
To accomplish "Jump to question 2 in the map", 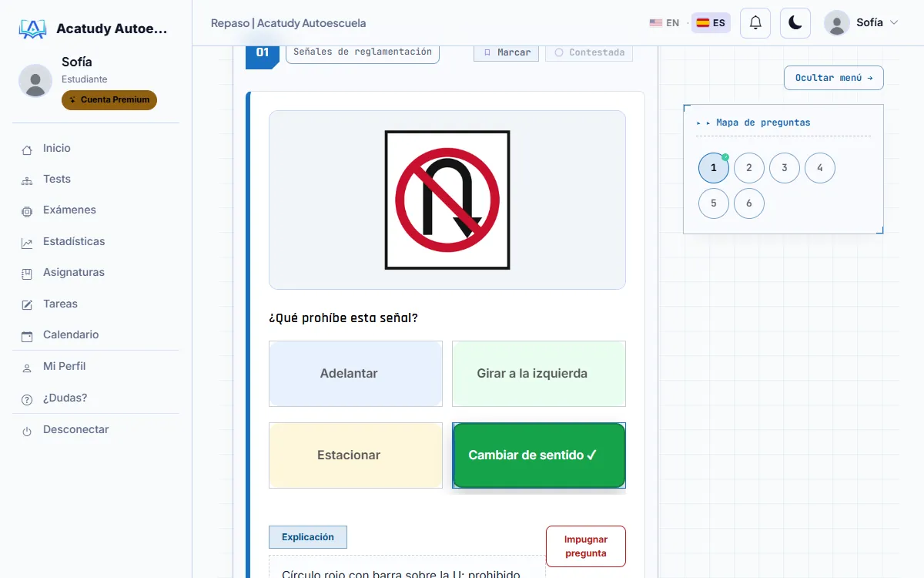I will click(749, 168).
